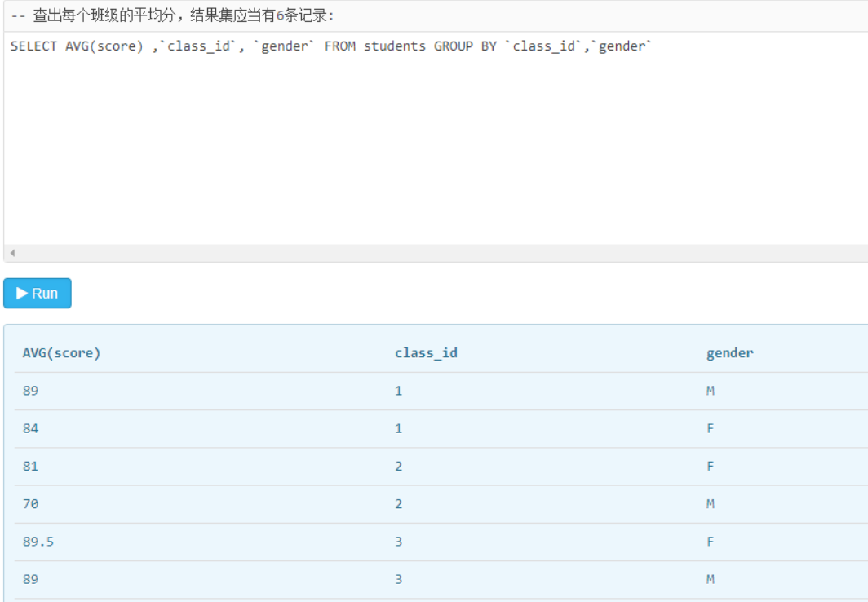Select the average score cell showing 84
Screen dimensions: 868x602
point(31,429)
